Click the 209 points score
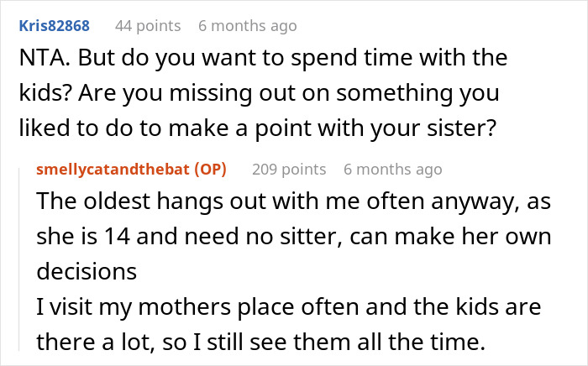This screenshot has height=366, width=588. [x=289, y=170]
